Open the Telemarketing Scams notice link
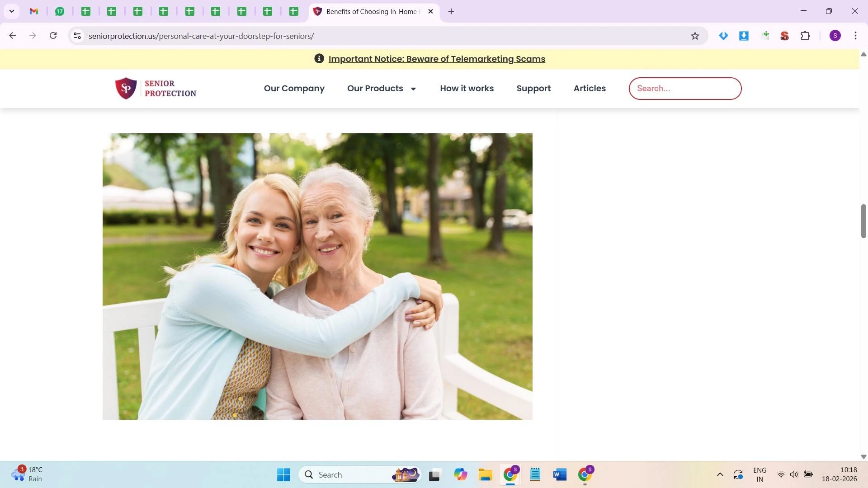868x488 pixels. tap(436, 59)
